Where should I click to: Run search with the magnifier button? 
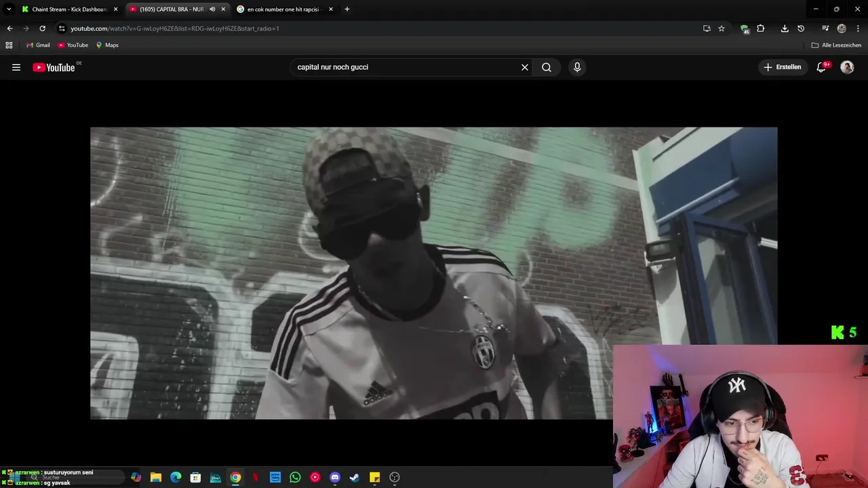(547, 67)
